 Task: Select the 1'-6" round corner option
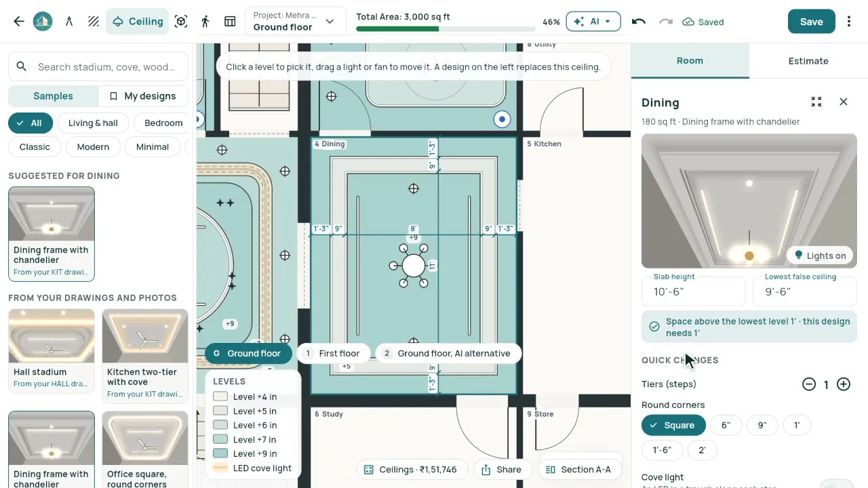point(663,450)
